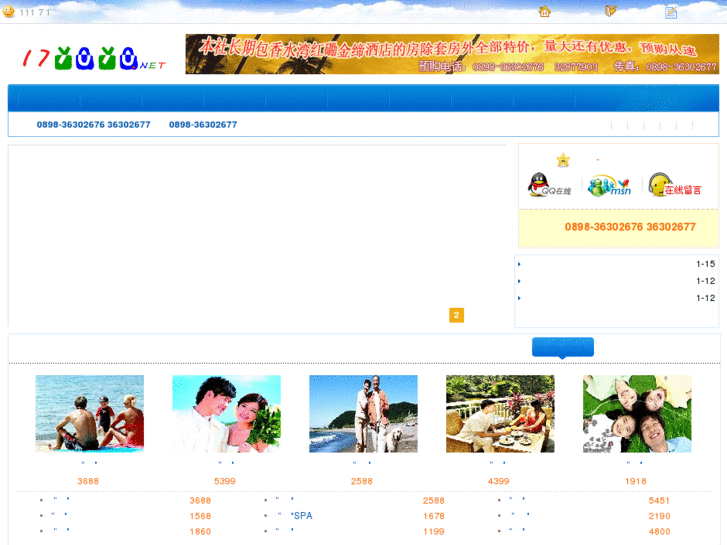Image resolution: width=727 pixels, height=545 pixels.
Task: Click the home icon in the top bar
Action: point(545,12)
